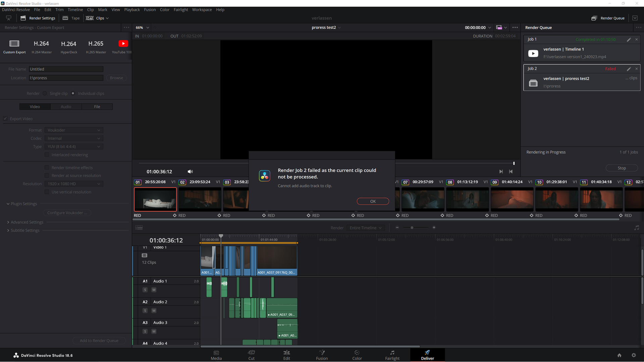
Task: Select the Custom Export preset icon
Action: (14, 44)
